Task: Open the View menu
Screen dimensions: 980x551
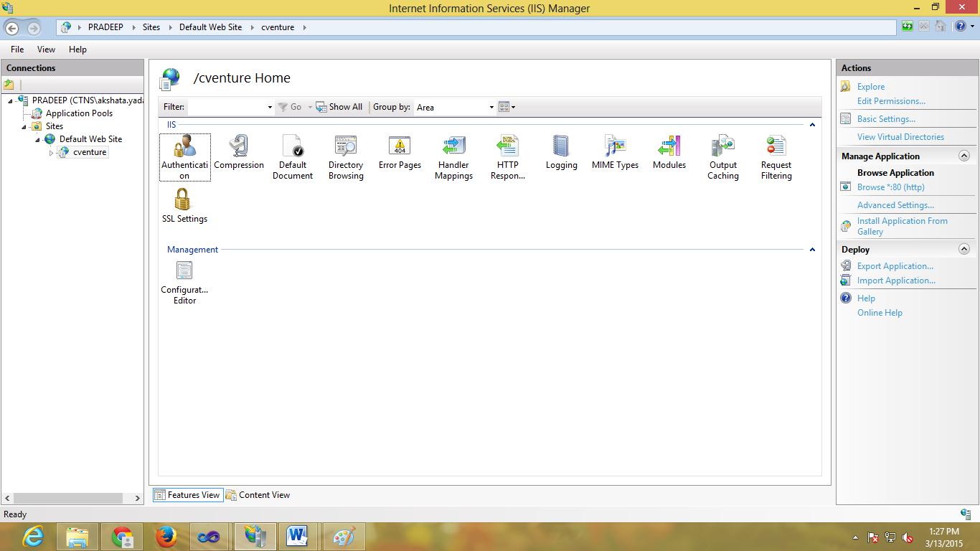Action: [x=46, y=50]
